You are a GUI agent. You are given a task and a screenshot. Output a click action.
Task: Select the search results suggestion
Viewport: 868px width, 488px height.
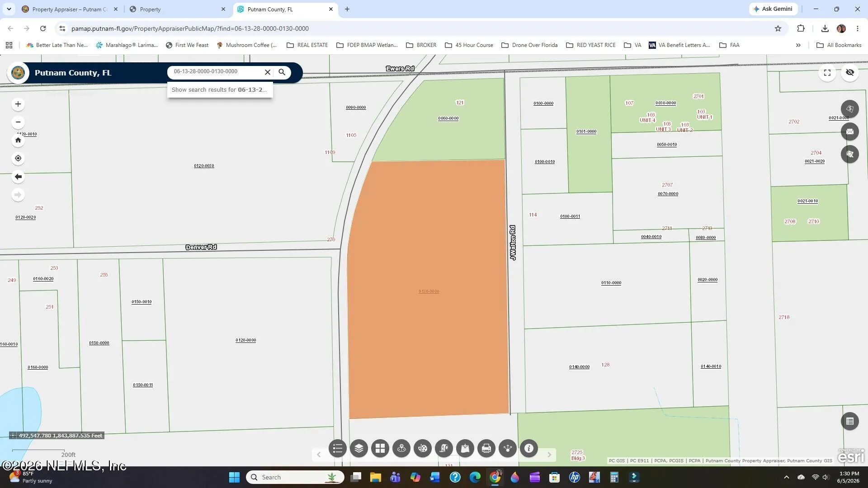pos(220,89)
